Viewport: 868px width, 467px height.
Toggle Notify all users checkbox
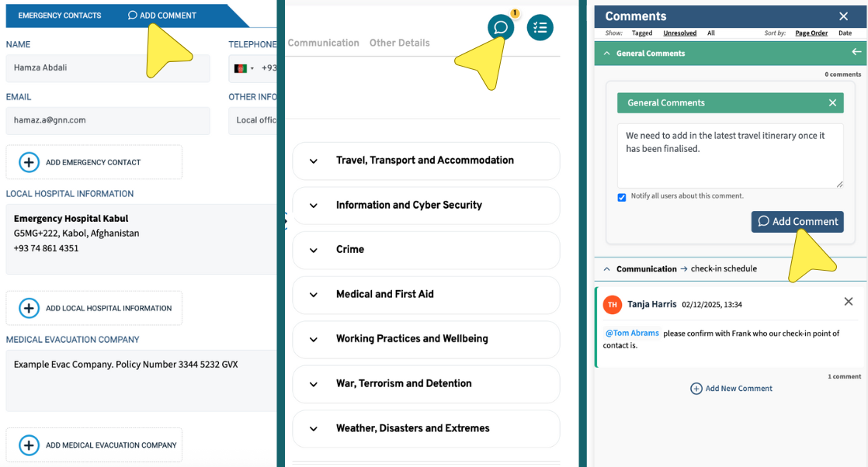pos(622,197)
